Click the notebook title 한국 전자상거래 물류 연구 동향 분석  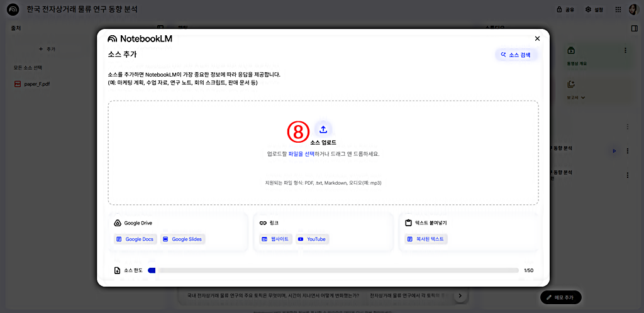(82, 9)
